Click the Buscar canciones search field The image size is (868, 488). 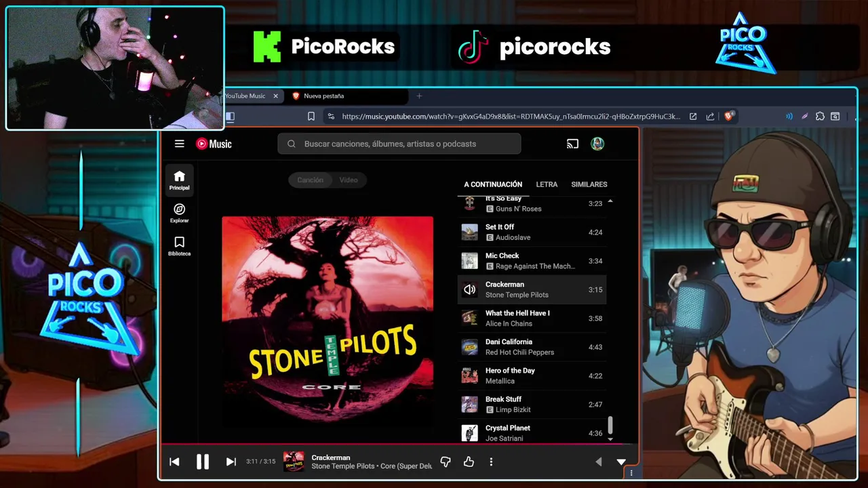[x=399, y=144]
